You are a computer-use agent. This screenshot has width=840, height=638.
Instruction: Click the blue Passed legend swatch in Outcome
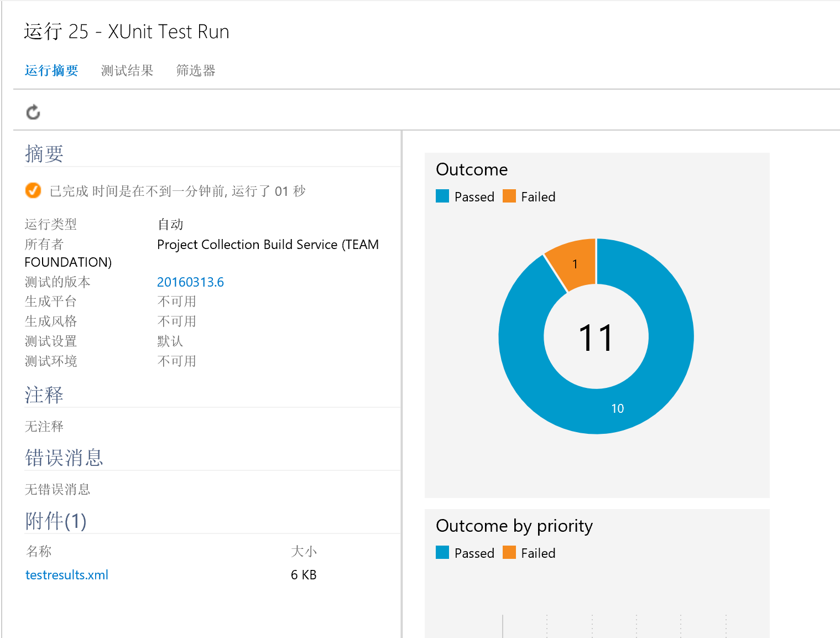(x=442, y=196)
